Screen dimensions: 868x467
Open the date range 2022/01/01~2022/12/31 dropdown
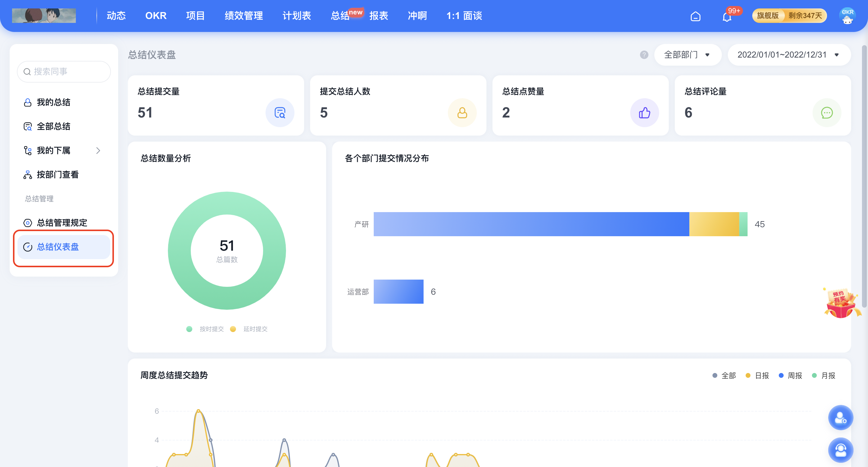[x=789, y=55]
